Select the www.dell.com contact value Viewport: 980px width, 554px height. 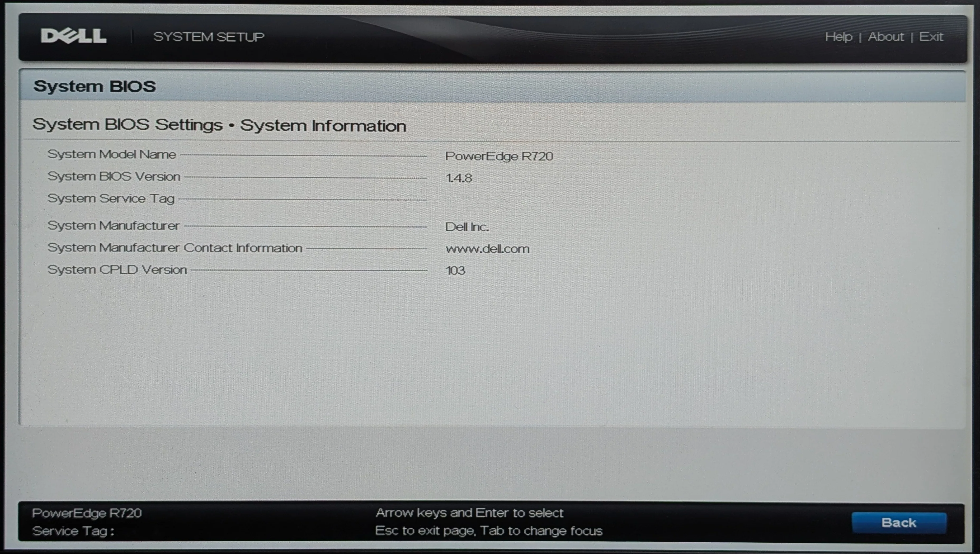(487, 249)
